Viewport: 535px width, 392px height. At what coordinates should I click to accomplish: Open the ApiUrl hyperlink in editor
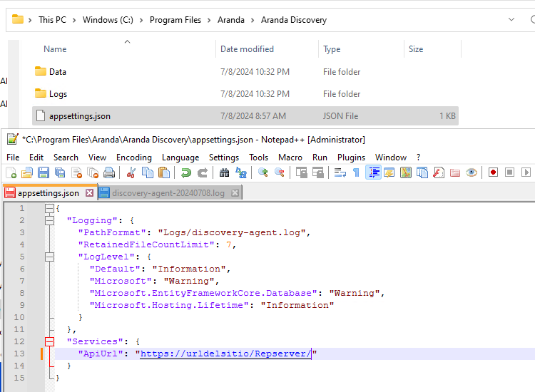(x=225, y=354)
